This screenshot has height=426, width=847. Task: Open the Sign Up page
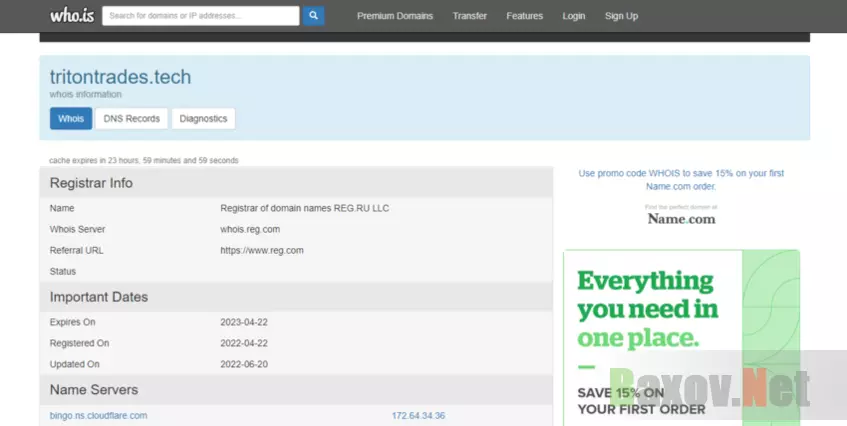point(621,16)
